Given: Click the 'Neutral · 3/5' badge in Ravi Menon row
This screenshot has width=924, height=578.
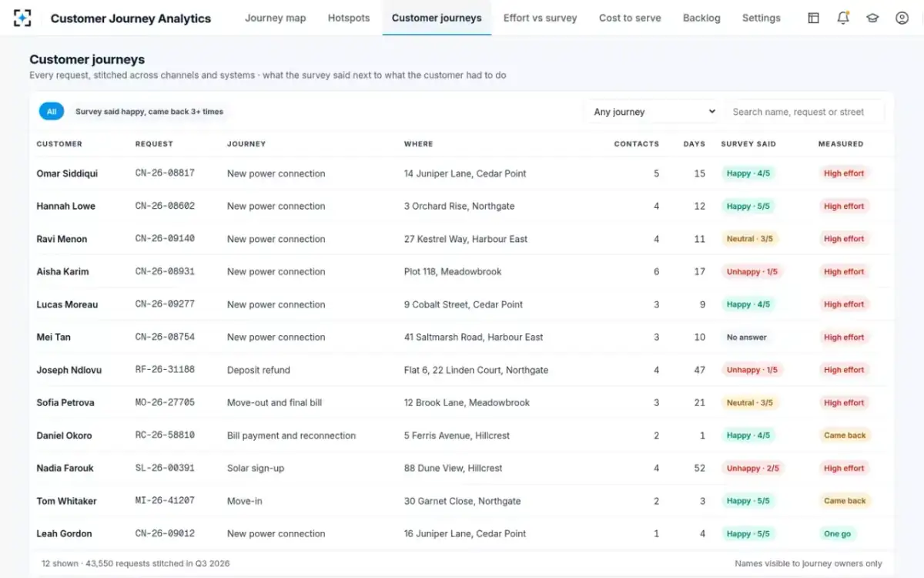Looking at the screenshot, I should click(750, 239).
